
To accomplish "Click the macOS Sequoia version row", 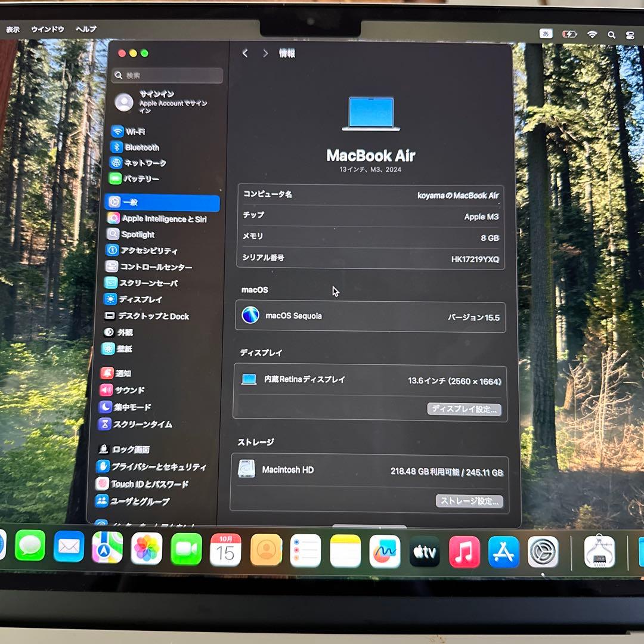I will [370, 316].
